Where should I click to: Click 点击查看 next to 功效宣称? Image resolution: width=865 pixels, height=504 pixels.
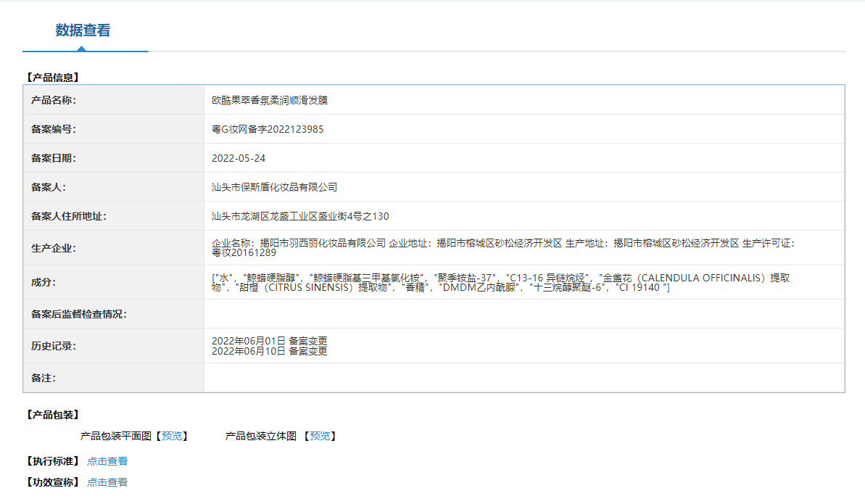tap(107, 482)
